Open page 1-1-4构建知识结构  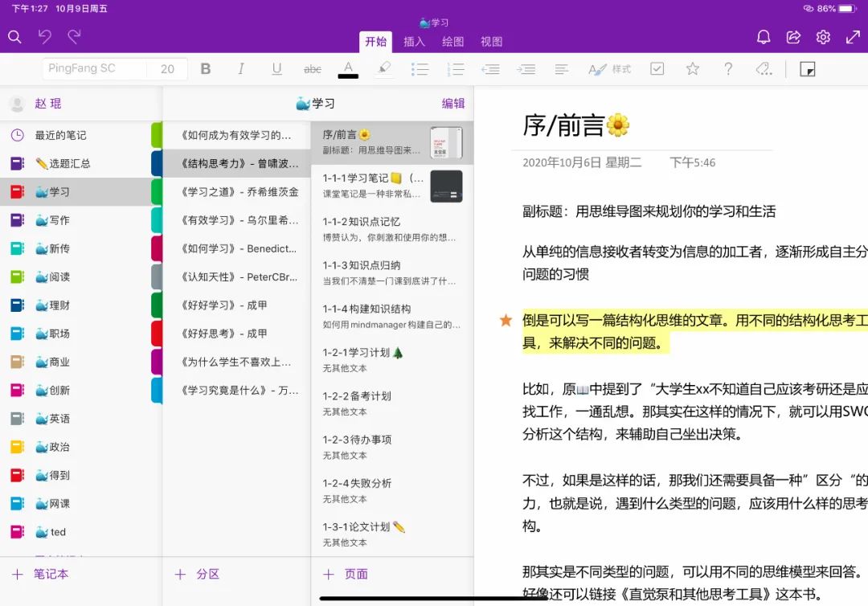[392, 317]
